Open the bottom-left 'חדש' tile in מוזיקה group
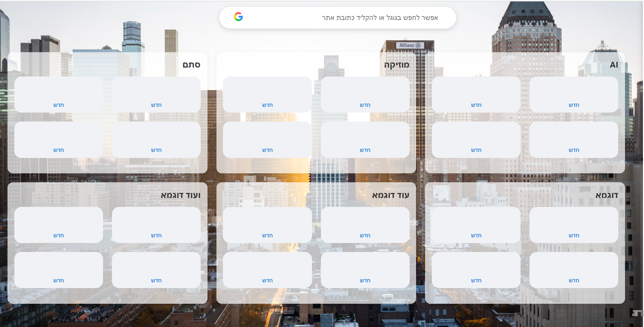Screen dimensions: 644x327 pyautogui.click(x=267, y=140)
